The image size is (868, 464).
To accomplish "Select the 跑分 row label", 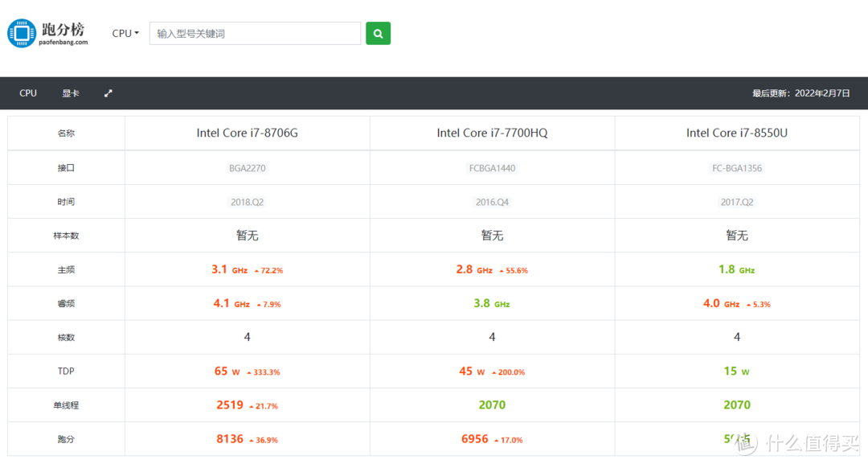I will [66, 439].
